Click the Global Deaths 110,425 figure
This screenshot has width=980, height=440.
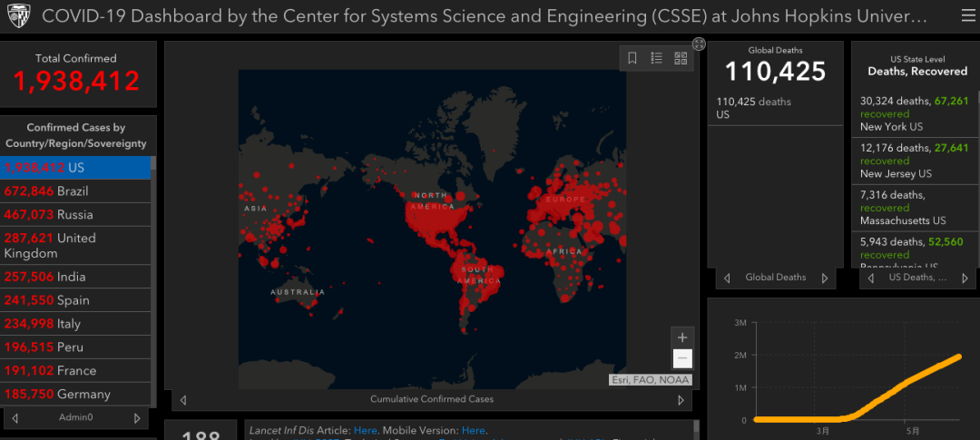coord(775,72)
